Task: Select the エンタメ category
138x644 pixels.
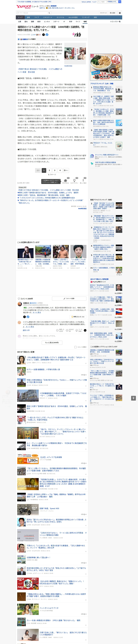Action: (x=47, y=21)
